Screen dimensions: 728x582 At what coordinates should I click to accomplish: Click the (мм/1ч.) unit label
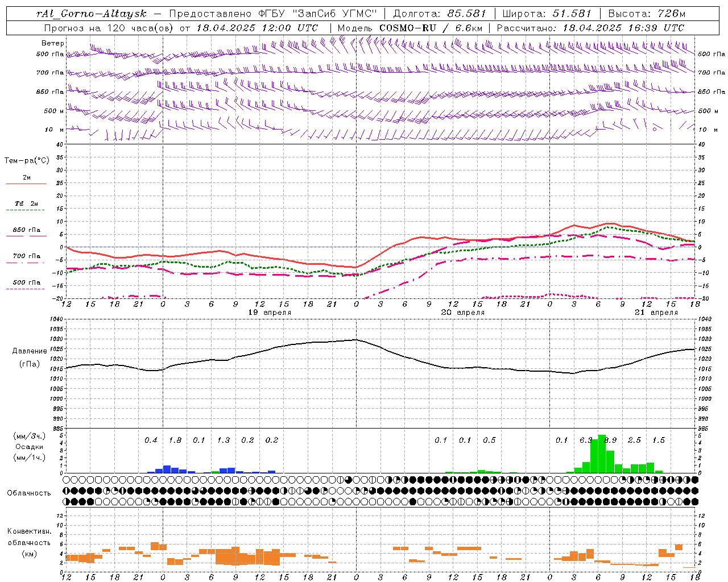click(30, 458)
